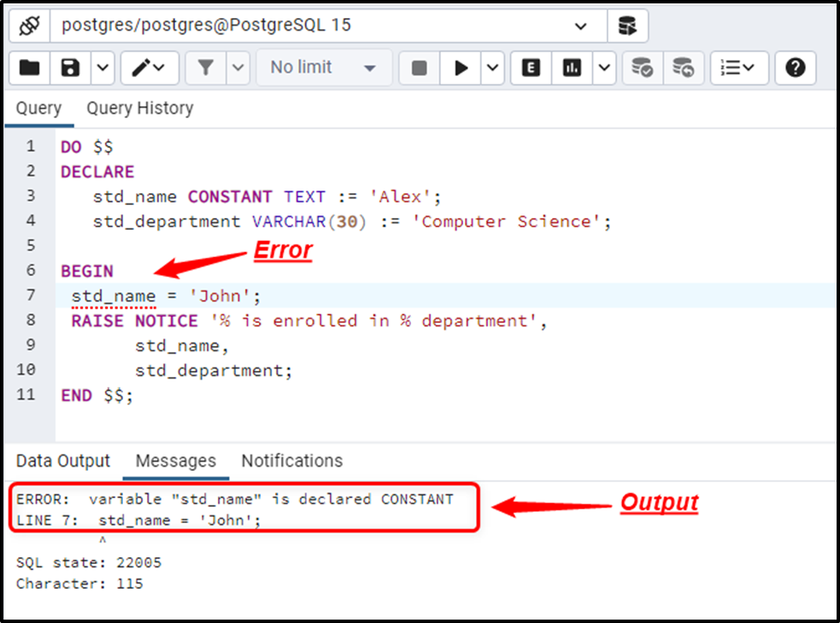Select the Messages tab
Image resolution: width=840 pixels, height=623 pixels.
(175, 461)
